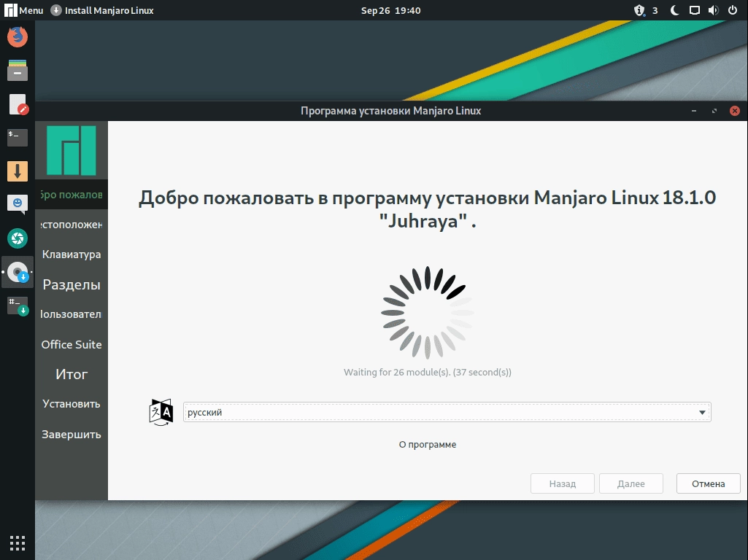748x560 pixels.
Task: Click the language dropdown arrow
Action: (x=702, y=412)
